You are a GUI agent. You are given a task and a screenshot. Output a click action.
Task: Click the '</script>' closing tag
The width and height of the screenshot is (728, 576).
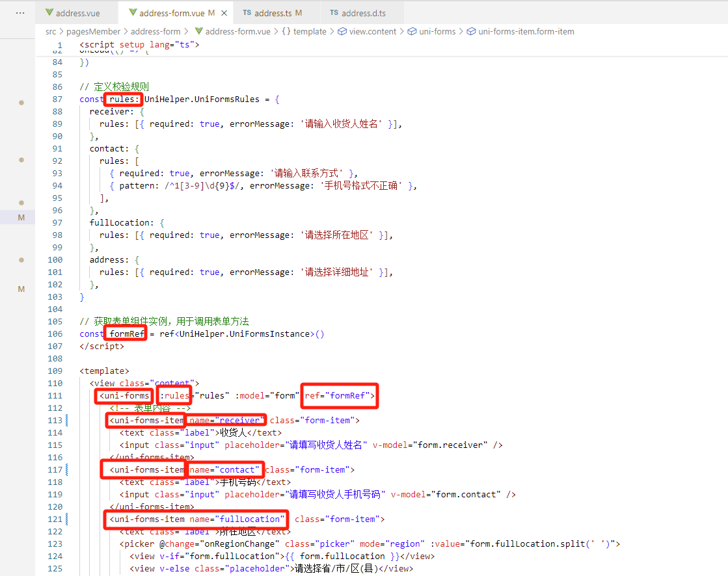[101, 346]
